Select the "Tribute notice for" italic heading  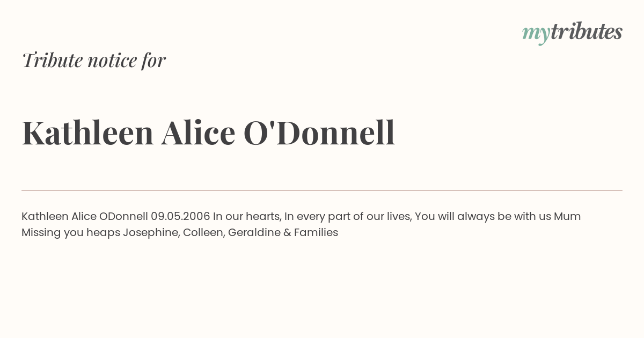point(94,60)
